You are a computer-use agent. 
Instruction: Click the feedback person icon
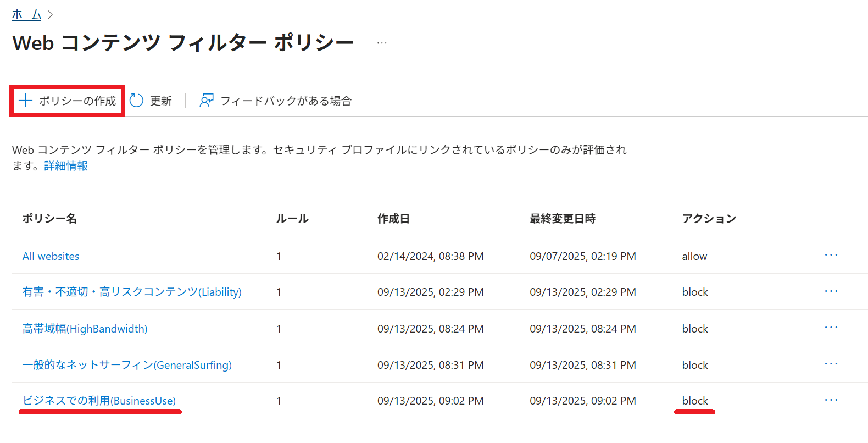point(207,101)
